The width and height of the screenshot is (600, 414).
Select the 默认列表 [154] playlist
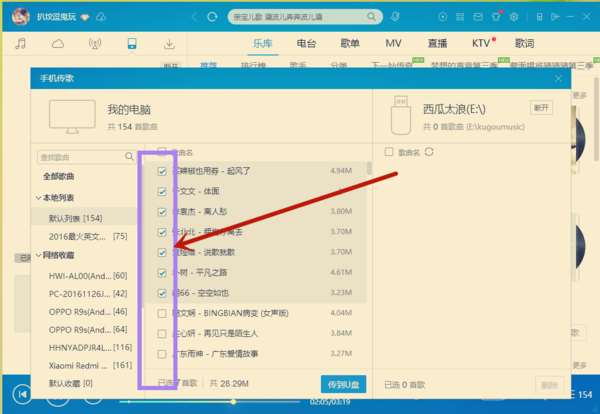[83, 218]
